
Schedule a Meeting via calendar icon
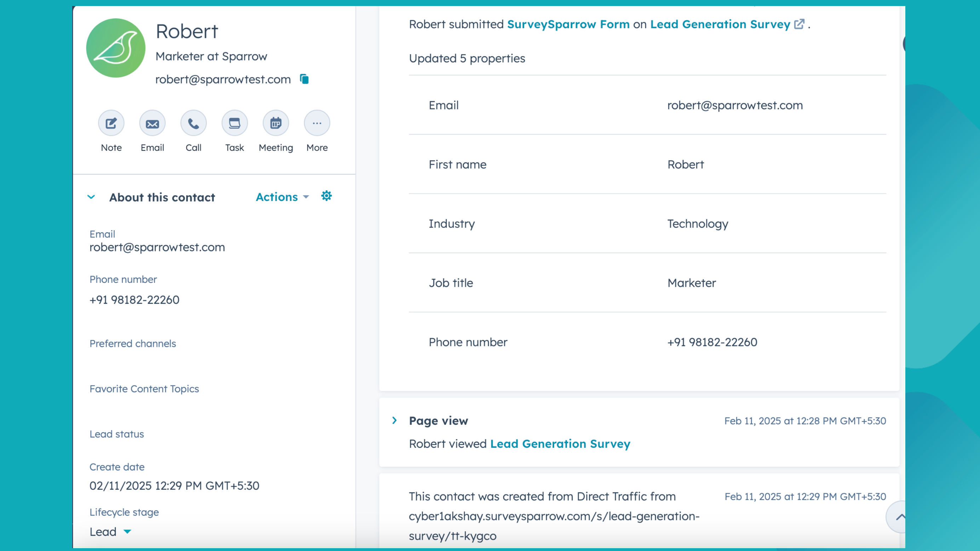[275, 123]
